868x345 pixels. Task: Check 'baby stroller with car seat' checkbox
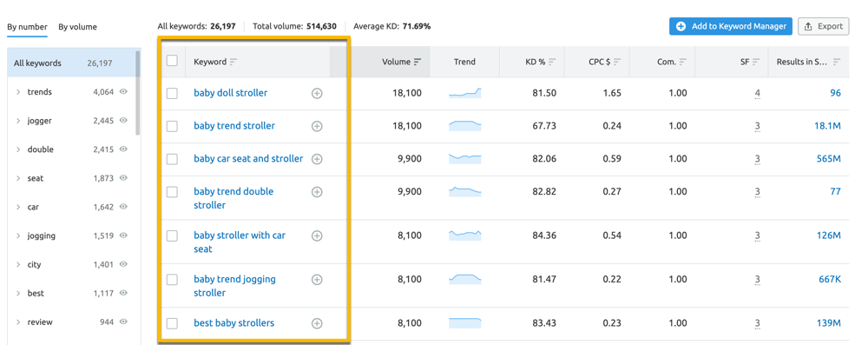(172, 236)
